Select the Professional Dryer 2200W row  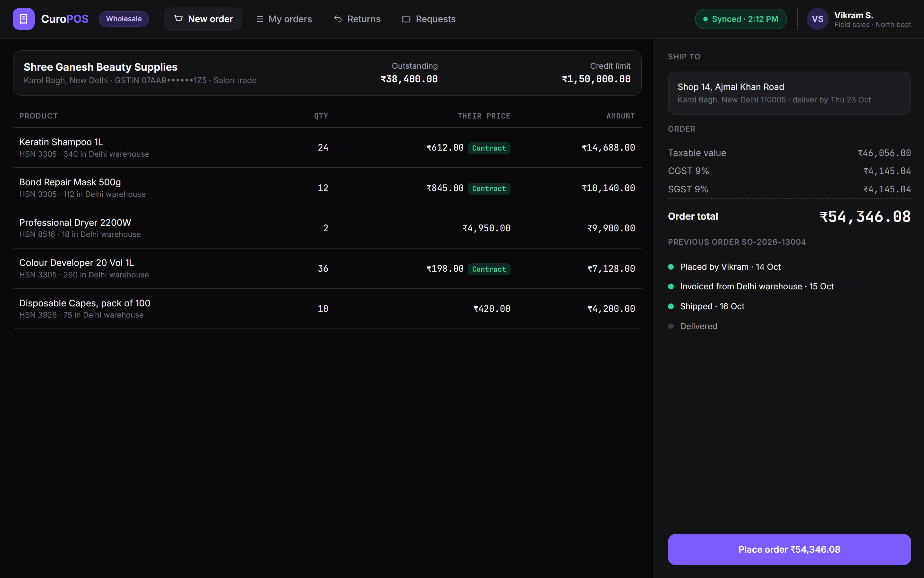tap(327, 228)
